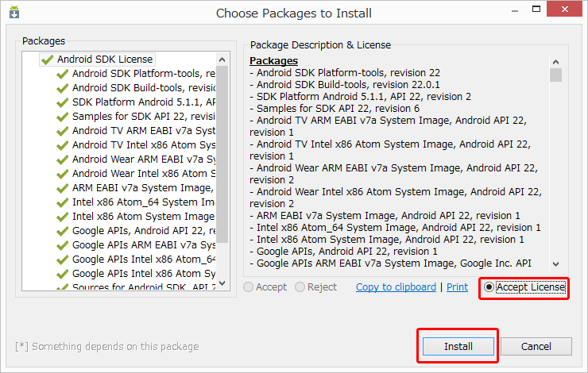Select the disabled Accept radio button
This screenshot has width=588, height=373.
tap(248, 287)
